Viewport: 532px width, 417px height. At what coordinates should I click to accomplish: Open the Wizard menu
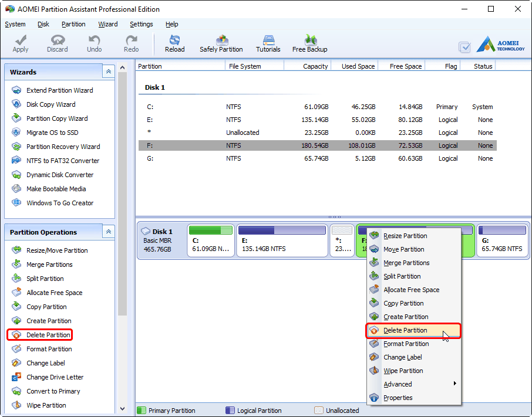(x=108, y=24)
